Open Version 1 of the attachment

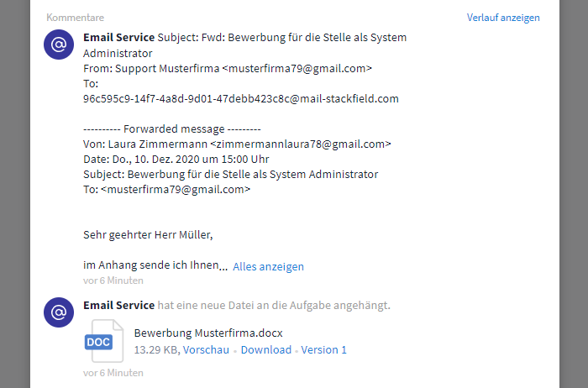click(323, 349)
